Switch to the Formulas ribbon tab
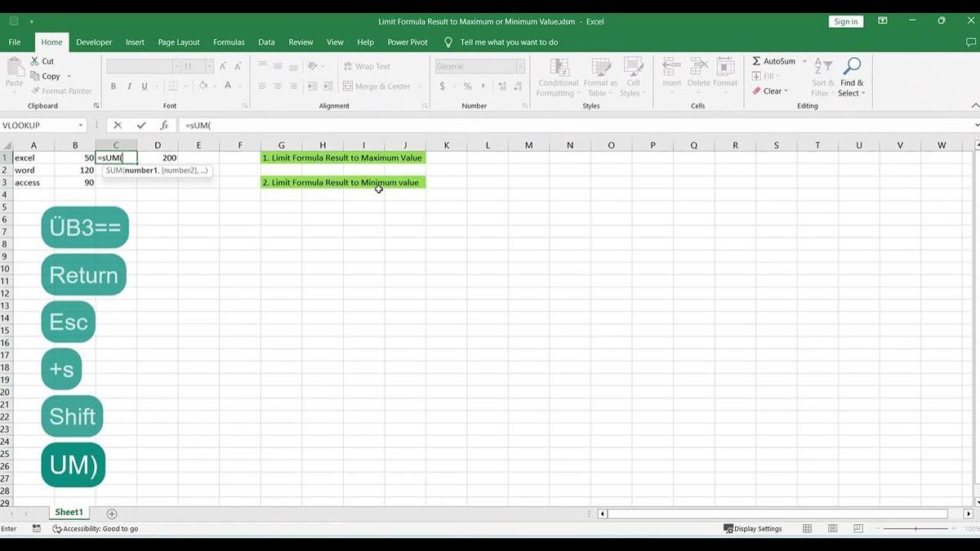980x551 pixels. [x=229, y=42]
